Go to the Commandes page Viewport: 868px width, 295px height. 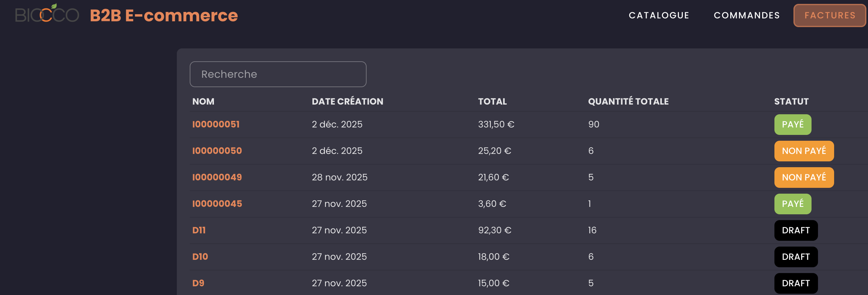point(746,15)
